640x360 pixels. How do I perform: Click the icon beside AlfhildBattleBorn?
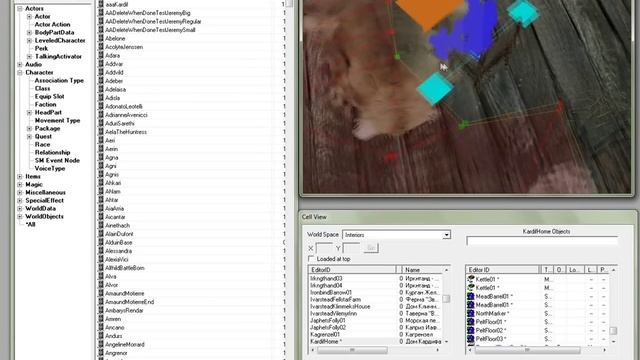101,268
